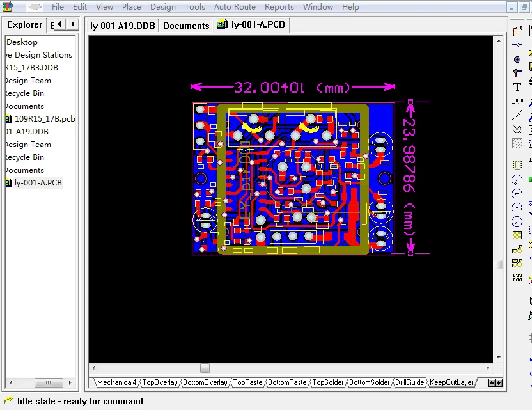
Task: Choose the Place String text tool
Action: coord(517,88)
